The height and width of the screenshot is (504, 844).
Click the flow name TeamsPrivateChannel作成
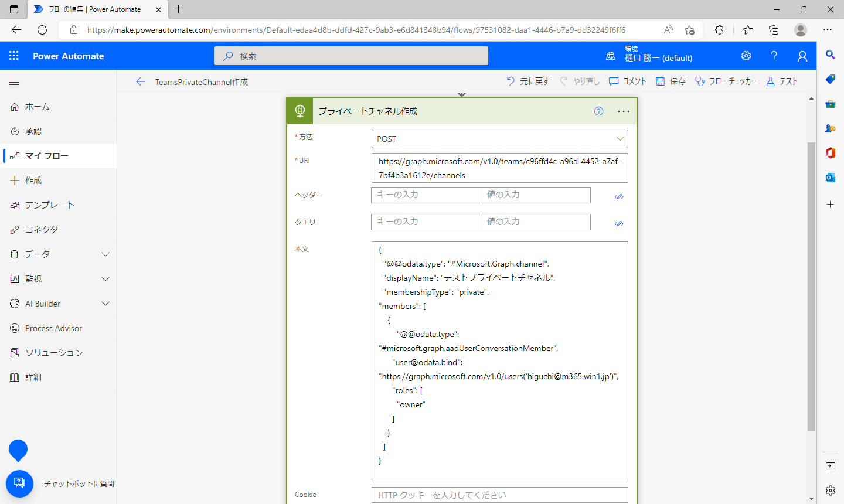pyautogui.click(x=202, y=82)
